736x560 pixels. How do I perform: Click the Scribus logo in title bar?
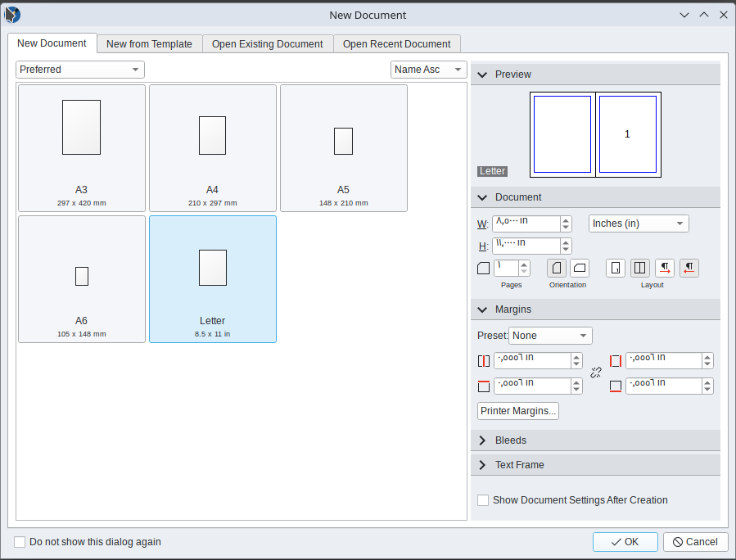click(12, 15)
